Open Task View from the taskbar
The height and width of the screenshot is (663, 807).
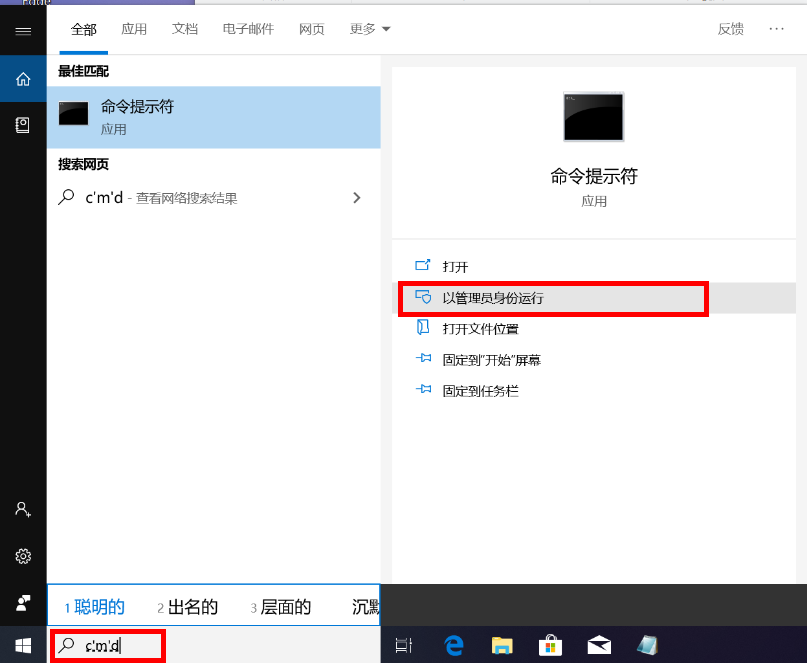click(x=404, y=645)
